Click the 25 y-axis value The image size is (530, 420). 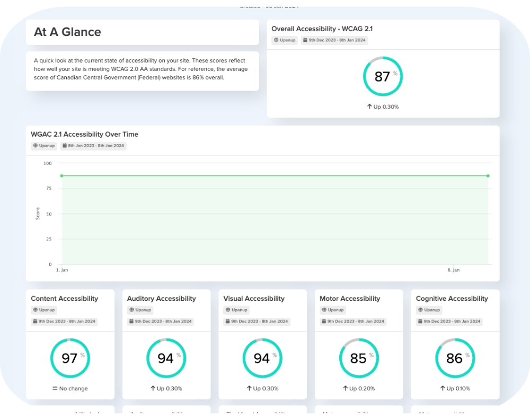(x=49, y=239)
